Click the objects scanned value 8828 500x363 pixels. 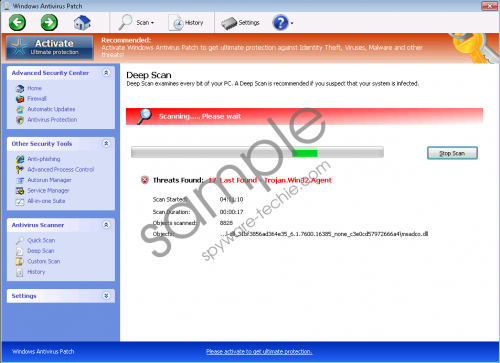(x=226, y=223)
